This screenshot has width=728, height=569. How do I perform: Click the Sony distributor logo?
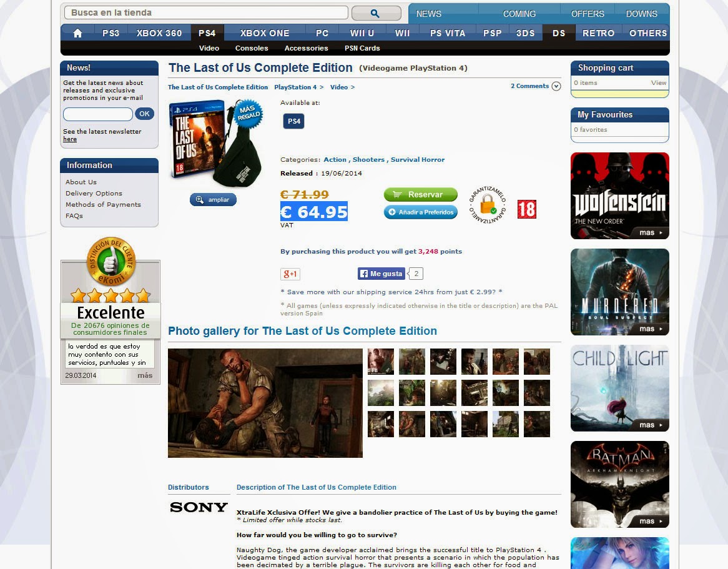click(199, 507)
